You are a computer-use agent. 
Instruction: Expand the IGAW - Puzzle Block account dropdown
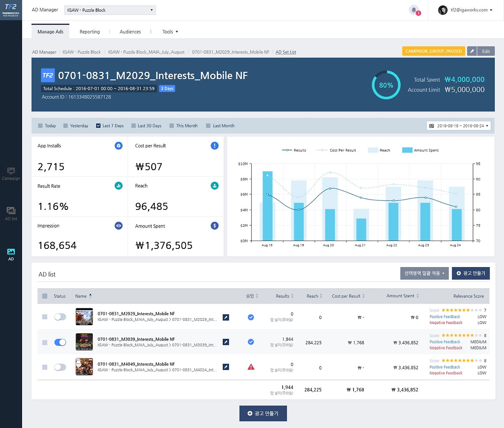click(110, 10)
